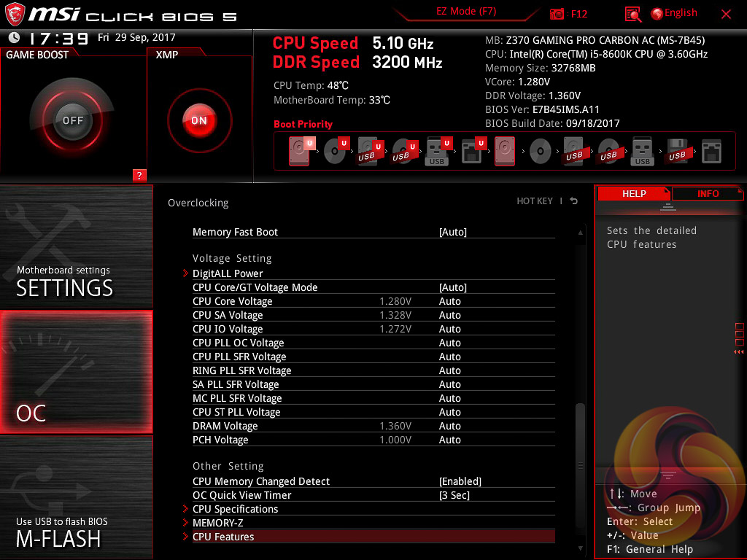Click the triple red arrows on the right edge
This screenshot has width=747, height=560.
(x=739, y=352)
